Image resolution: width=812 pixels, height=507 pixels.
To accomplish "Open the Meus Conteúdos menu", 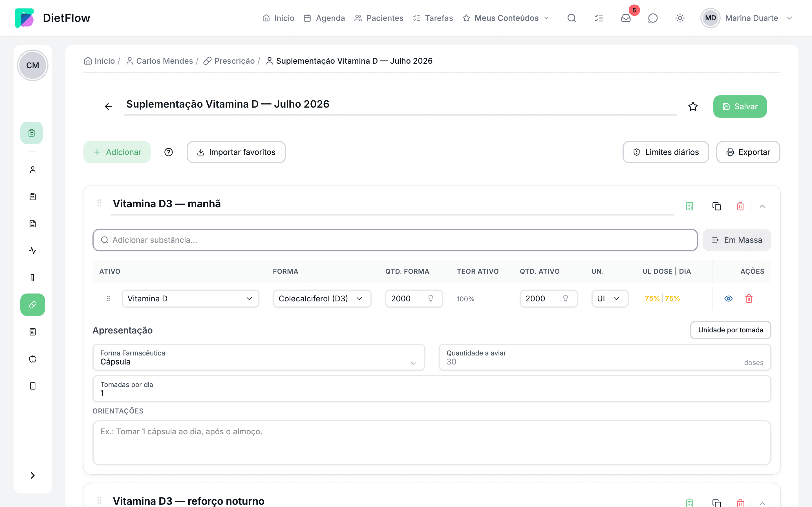I will pos(506,18).
